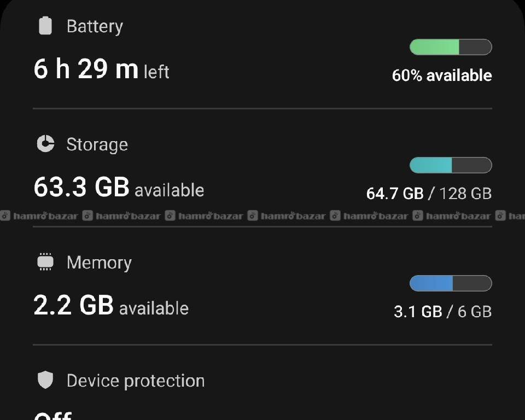Open the Memory section label
The height and width of the screenshot is (420, 525).
99,262
